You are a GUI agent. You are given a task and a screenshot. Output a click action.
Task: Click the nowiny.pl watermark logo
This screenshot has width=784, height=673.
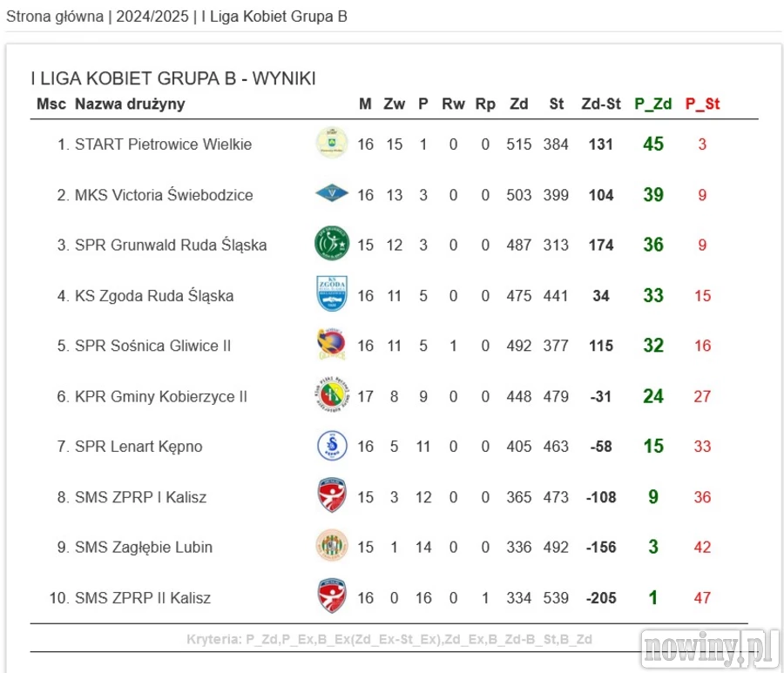[707, 648]
